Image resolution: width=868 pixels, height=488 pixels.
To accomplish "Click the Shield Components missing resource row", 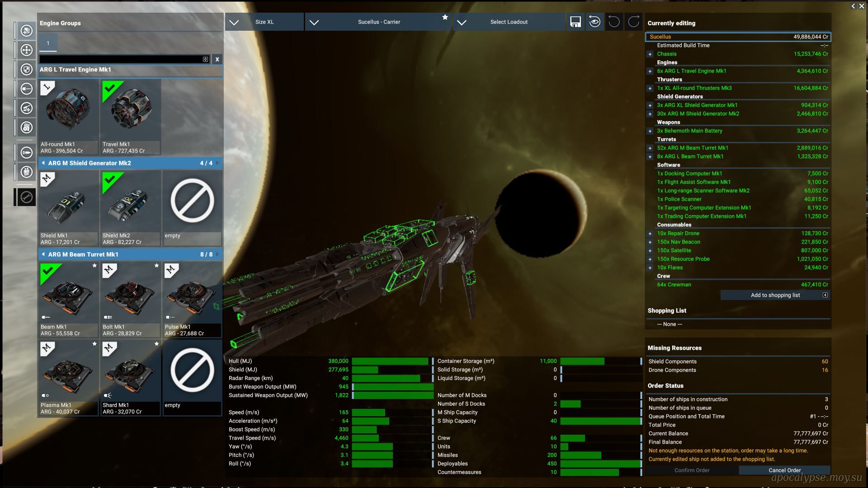I will (738, 361).
